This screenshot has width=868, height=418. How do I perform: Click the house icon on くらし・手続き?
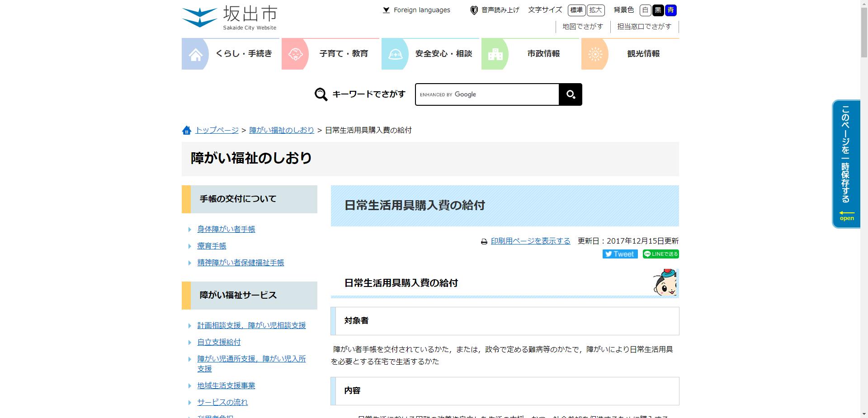(195, 54)
